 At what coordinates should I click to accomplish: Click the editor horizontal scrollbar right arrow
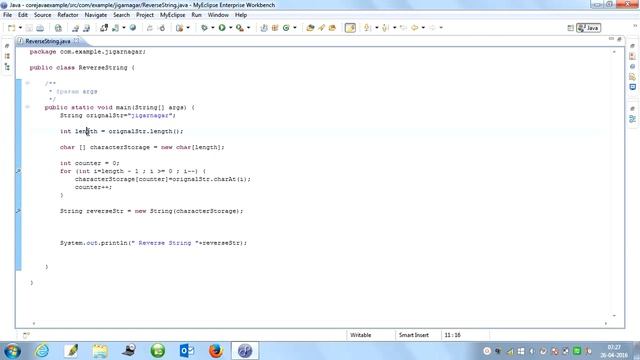(606, 324)
